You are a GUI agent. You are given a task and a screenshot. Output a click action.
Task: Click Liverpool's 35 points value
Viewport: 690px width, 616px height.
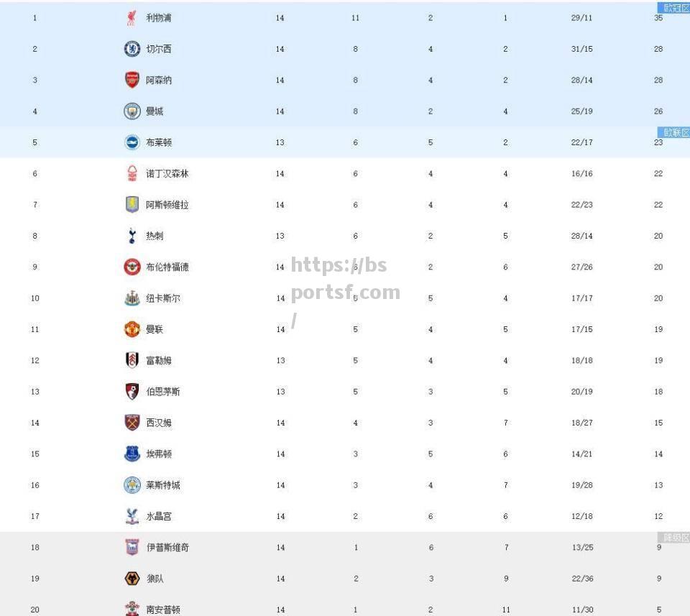pyautogui.click(x=658, y=18)
